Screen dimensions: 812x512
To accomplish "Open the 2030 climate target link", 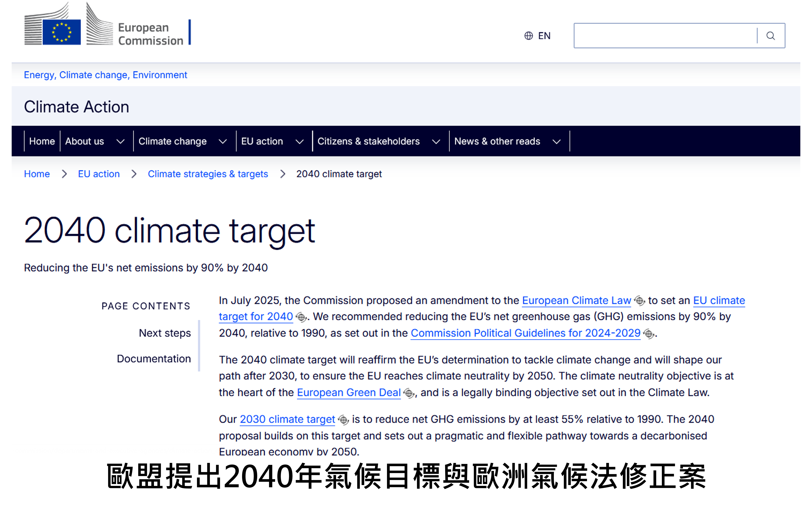I will [287, 419].
